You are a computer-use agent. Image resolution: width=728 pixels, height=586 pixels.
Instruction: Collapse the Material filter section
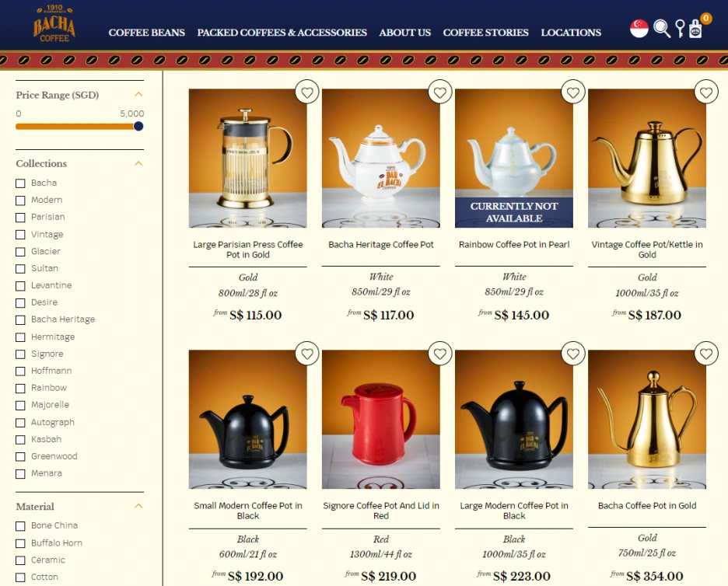138,506
